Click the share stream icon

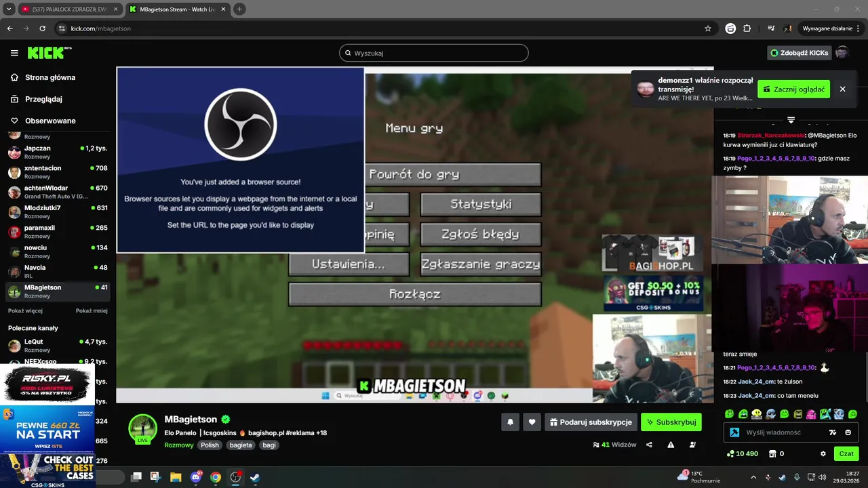[x=649, y=445]
